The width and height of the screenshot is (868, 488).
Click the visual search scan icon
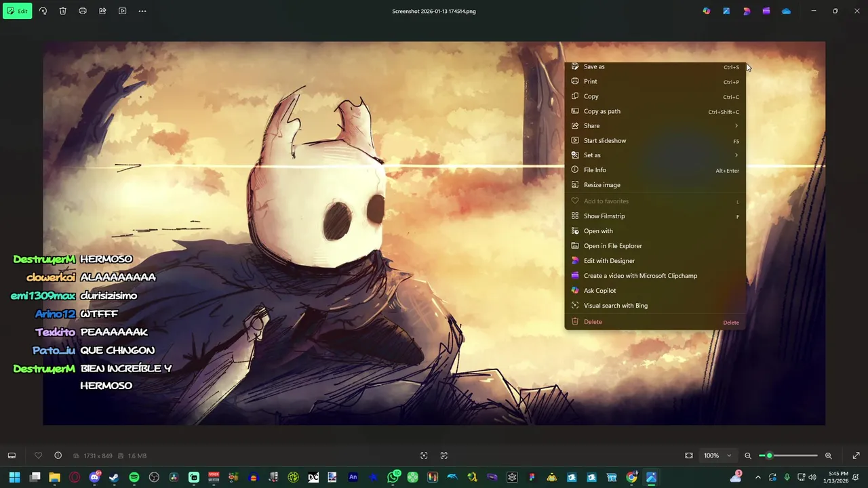(x=424, y=455)
